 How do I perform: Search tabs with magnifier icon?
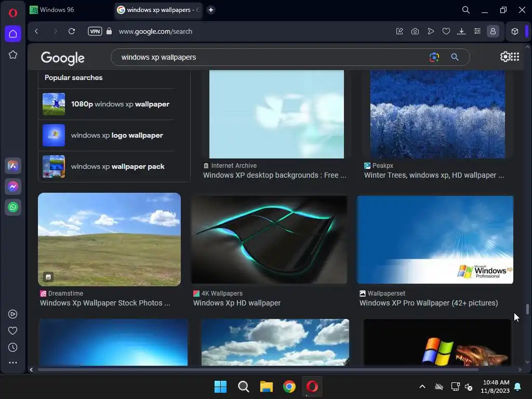466,10
